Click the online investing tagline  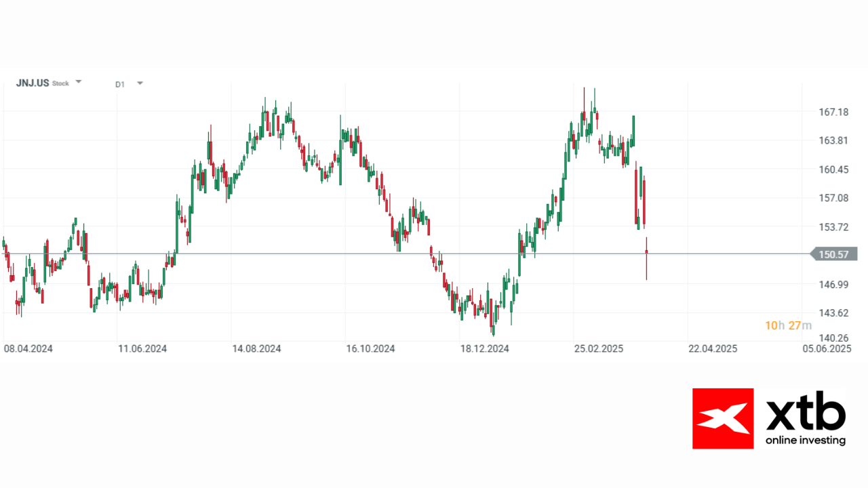pyautogui.click(x=806, y=441)
